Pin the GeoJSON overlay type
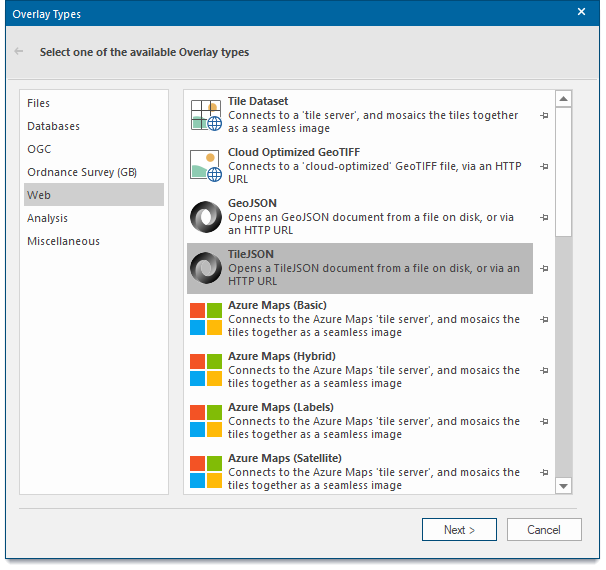This screenshot has height=570, width=606. (x=544, y=218)
